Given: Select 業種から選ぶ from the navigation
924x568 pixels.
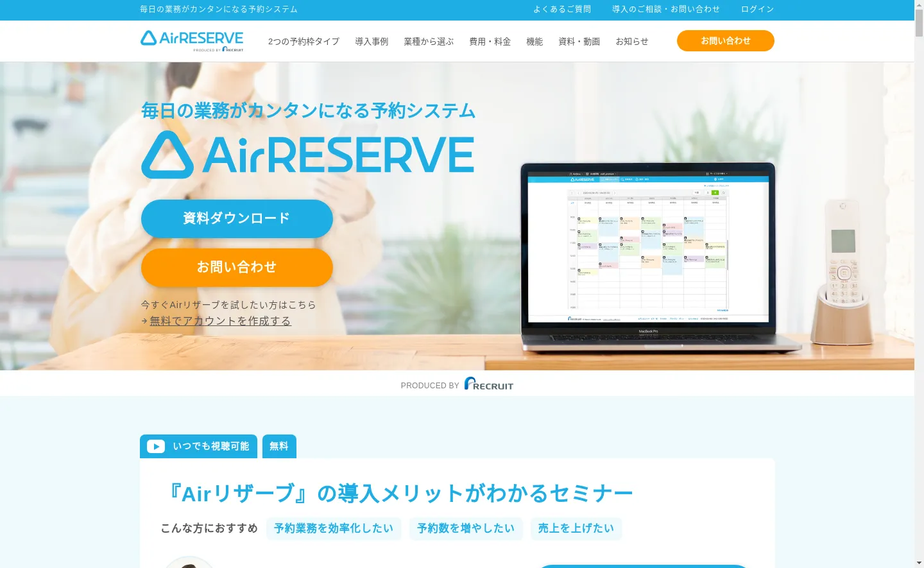Looking at the screenshot, I should click(x=429, y=42).
